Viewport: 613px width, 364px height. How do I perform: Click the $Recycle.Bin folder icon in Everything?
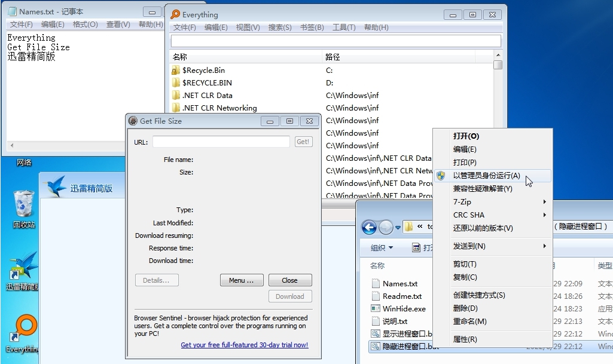(176, 71)
